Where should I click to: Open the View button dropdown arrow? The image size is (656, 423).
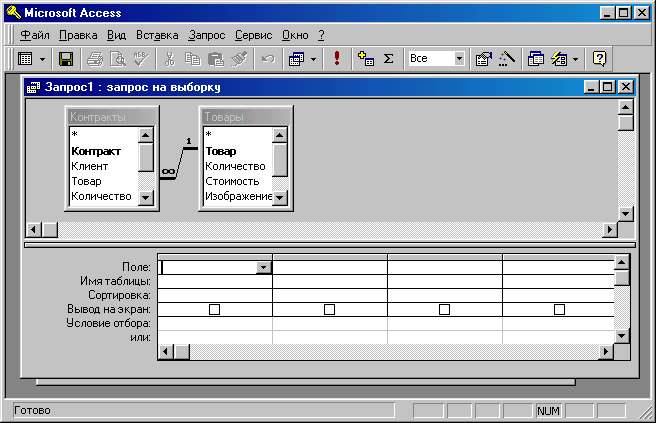click(x=42, y=59)
